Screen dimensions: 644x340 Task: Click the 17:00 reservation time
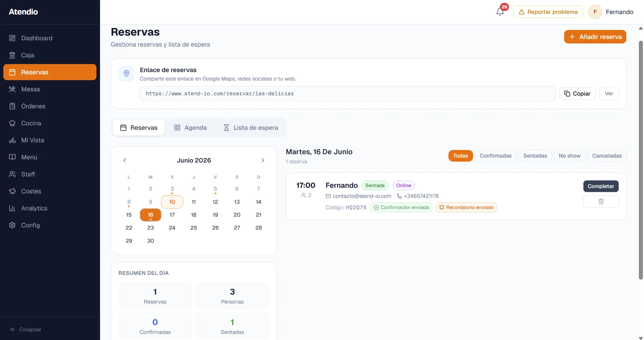click(x=306, y=185)
